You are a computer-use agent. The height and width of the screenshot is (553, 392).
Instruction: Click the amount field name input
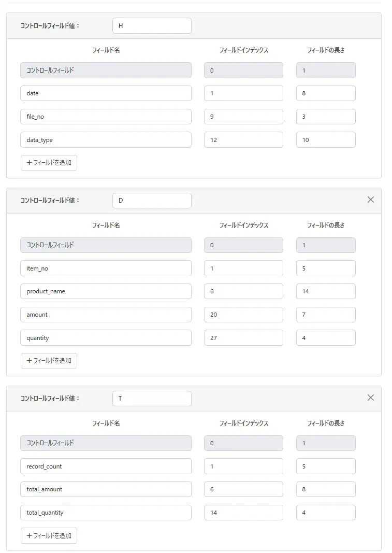coord(106,315)
